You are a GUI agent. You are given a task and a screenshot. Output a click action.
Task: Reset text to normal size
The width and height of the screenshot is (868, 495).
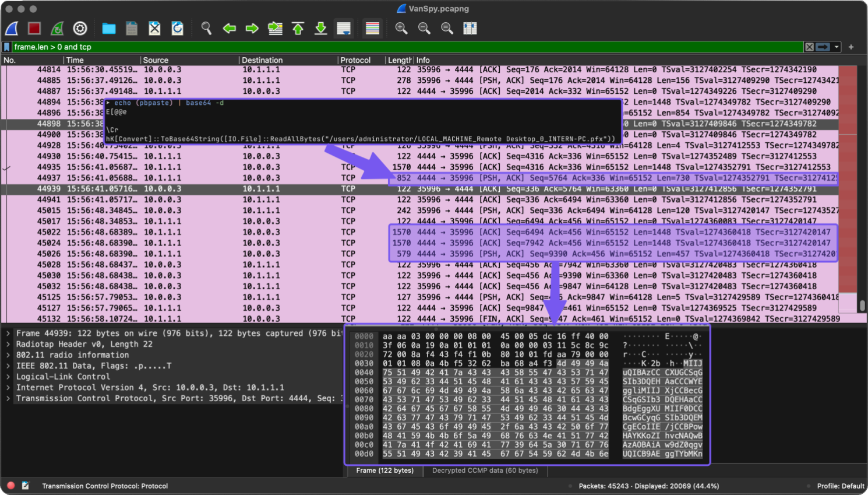tap(447, 28)
